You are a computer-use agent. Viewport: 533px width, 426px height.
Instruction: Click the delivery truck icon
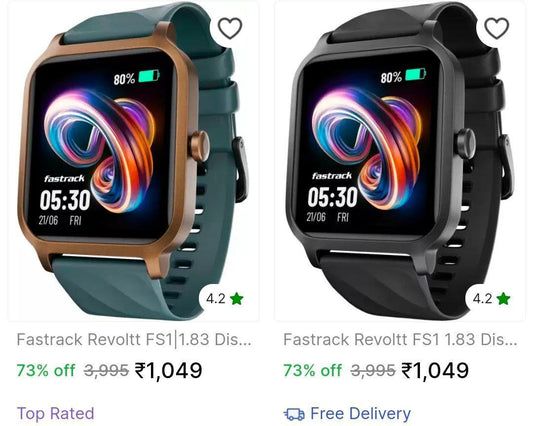tap(294, 414)
